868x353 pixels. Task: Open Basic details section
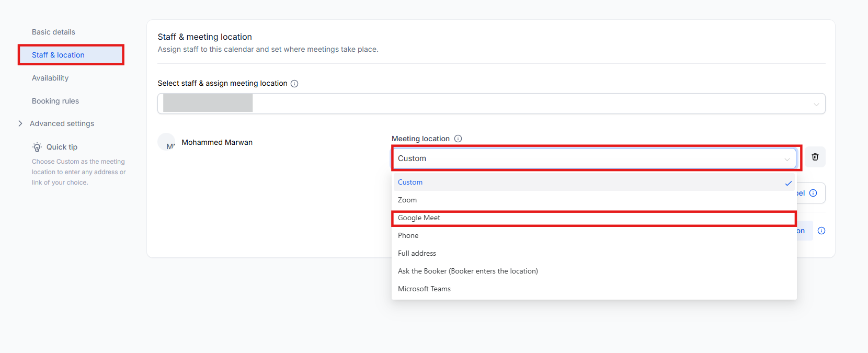53,32
